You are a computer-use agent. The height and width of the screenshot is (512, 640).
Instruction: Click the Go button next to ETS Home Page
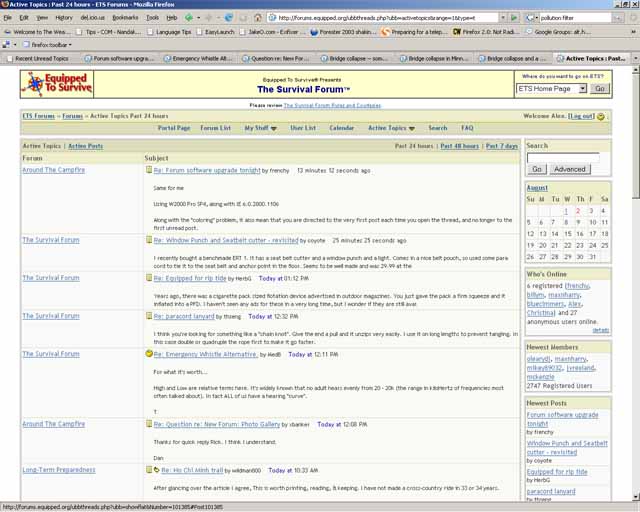pos(600,89)
